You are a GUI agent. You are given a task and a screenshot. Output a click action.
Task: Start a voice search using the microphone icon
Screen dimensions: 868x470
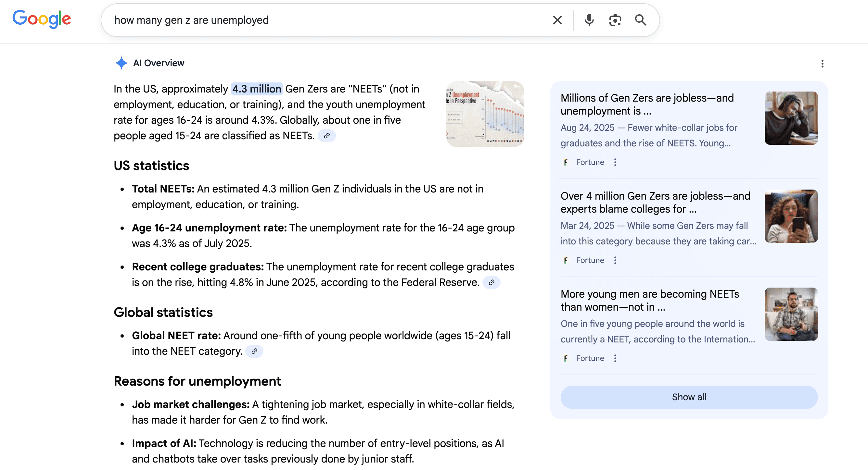tap(589, 20)
